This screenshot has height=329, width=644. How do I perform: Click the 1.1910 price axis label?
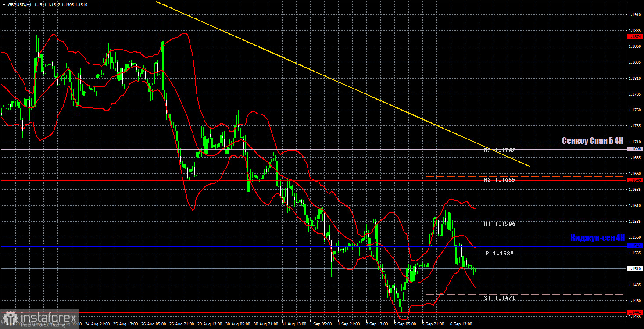tap(635, 14)
